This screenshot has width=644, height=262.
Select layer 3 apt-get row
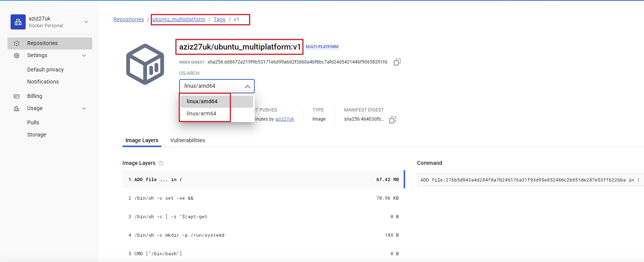coord(263,217)
